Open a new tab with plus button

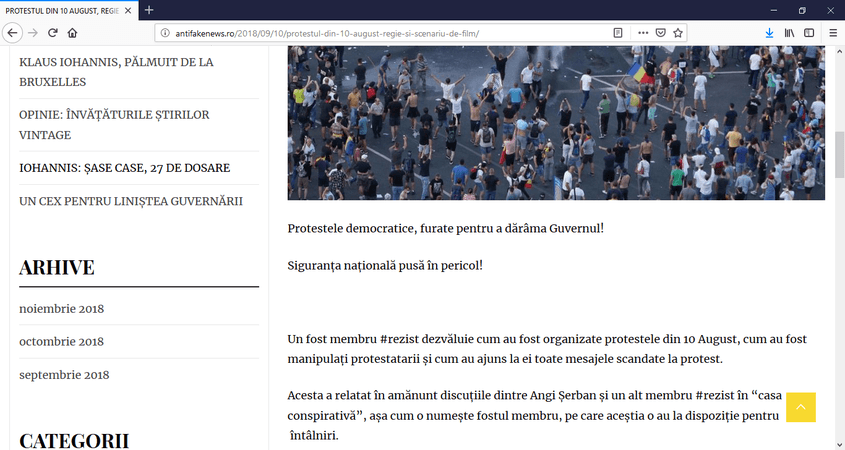coord(149,10)
